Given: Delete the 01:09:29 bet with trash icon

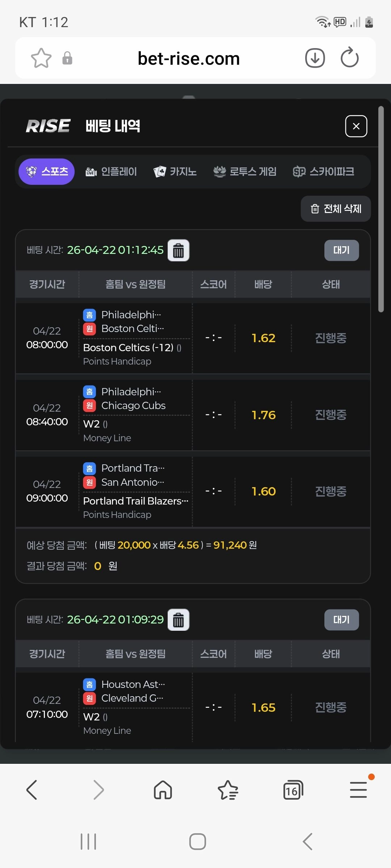Looking at the screenshot, I should click(178, 620).
